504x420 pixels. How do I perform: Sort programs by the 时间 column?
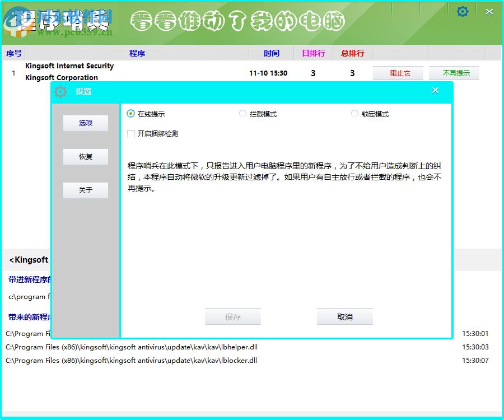pyautogui.click(x=271, y=53)
